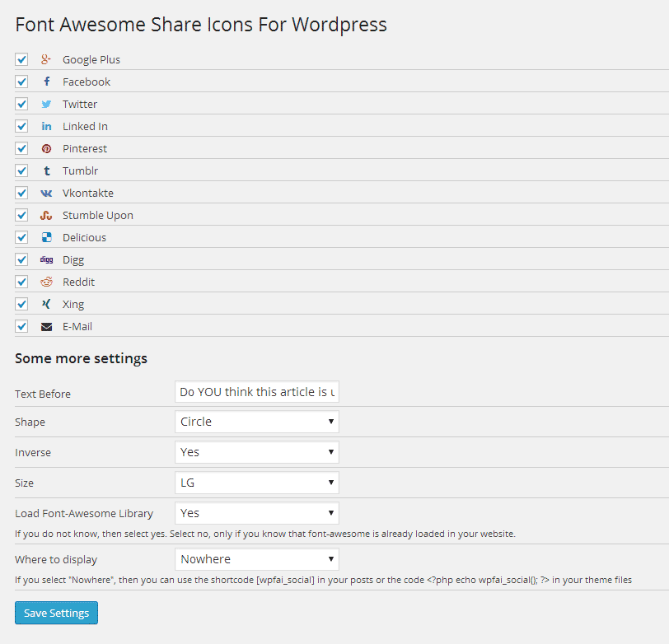Open the Inverse dropdown
Image resolution: width=669 pixels, height=644 pixels.
(x=256, y=451)
